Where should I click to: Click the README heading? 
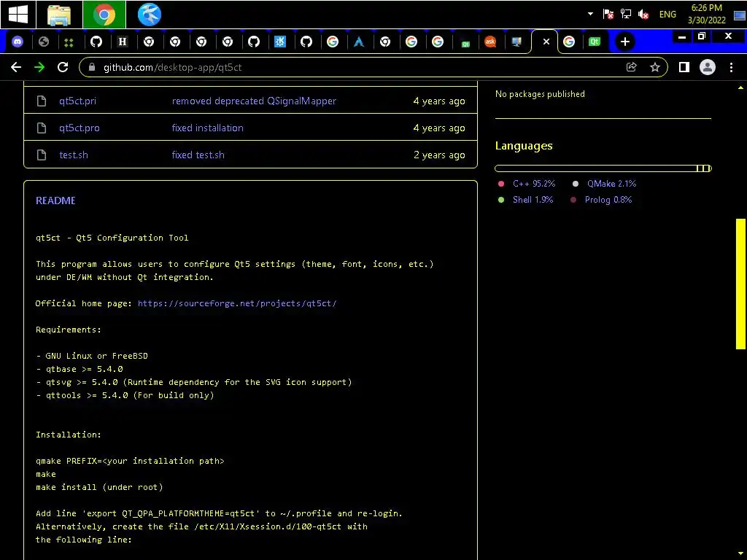point(55,201)
